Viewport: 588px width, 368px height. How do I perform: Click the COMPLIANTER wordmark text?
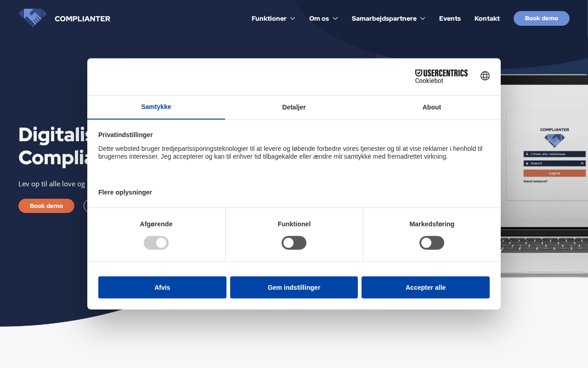coord(82,18)
